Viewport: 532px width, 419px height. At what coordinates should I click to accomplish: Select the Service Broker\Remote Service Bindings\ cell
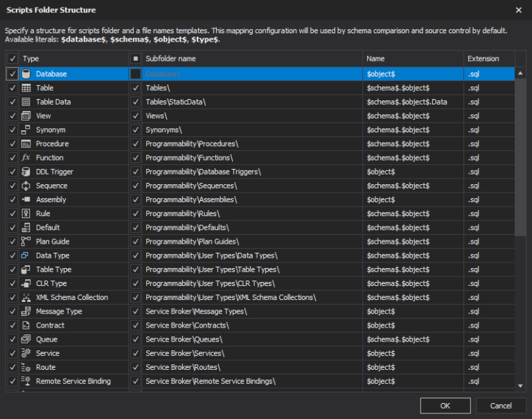pos(252,381)
